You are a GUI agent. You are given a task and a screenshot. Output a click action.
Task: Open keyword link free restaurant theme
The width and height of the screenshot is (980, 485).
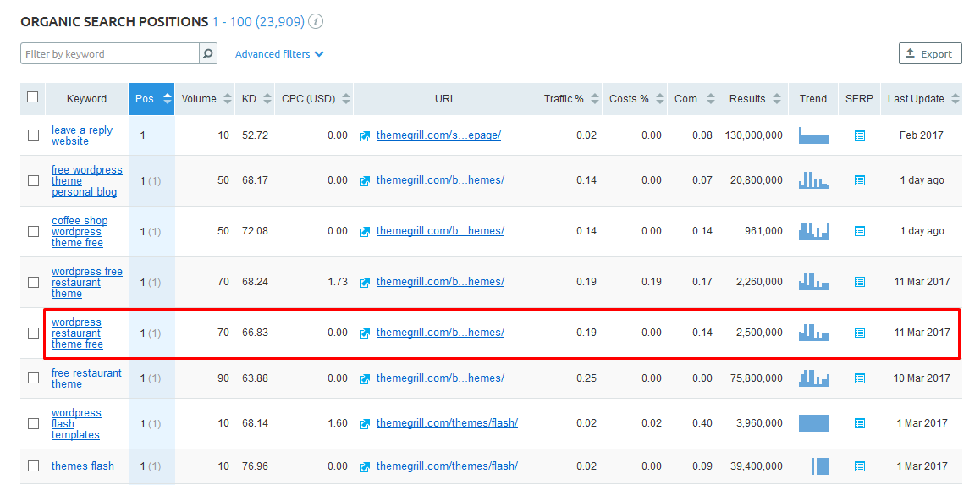(x=87, y=378)
